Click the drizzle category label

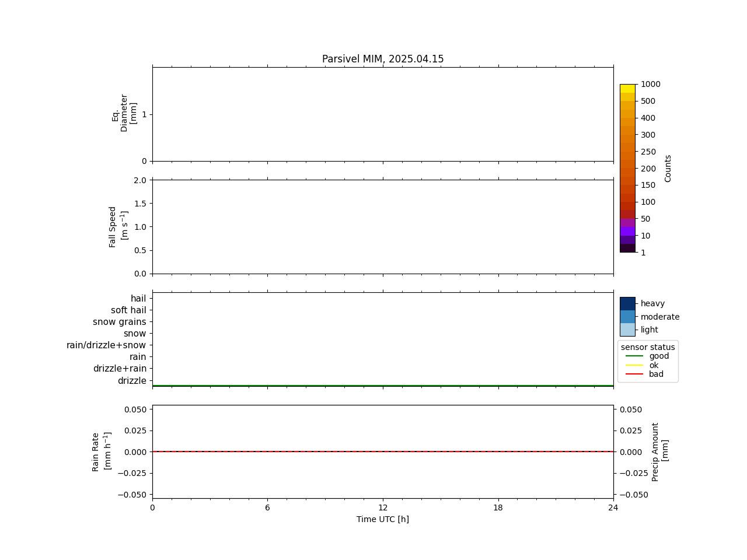click(x=132, y=381)
